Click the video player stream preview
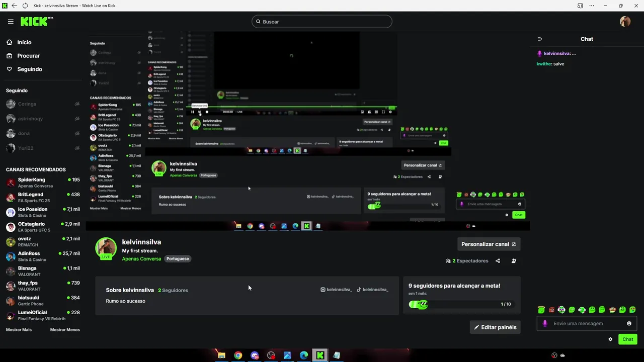644x362 pixels. (307, 131)
